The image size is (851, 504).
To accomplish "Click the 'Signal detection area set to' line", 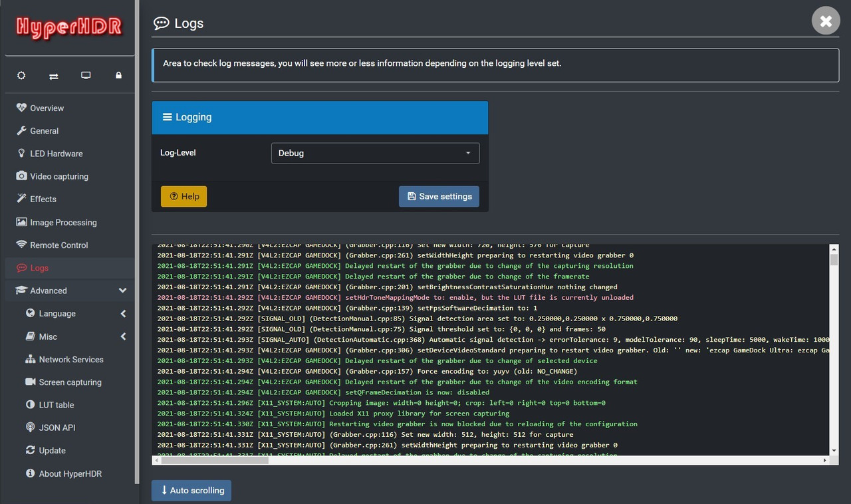I will pyautogui.click(x=418, y=318).
